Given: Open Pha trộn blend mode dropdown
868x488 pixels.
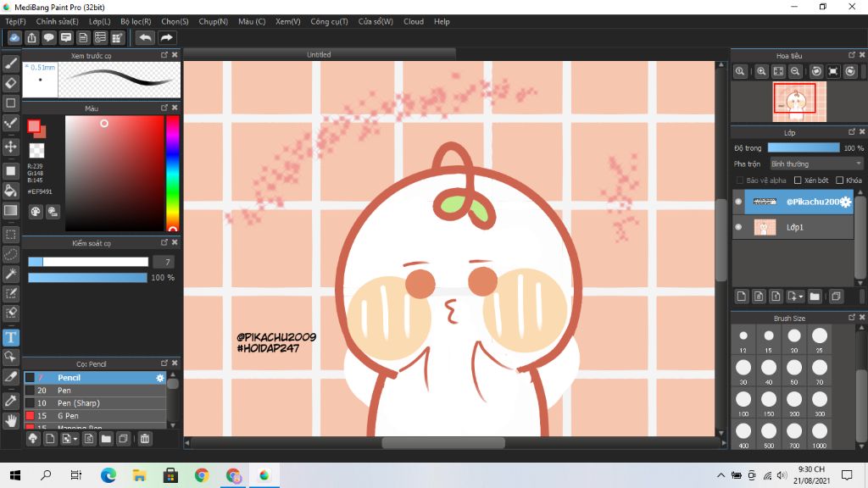Looking at the screenshot, I should 816,164.
